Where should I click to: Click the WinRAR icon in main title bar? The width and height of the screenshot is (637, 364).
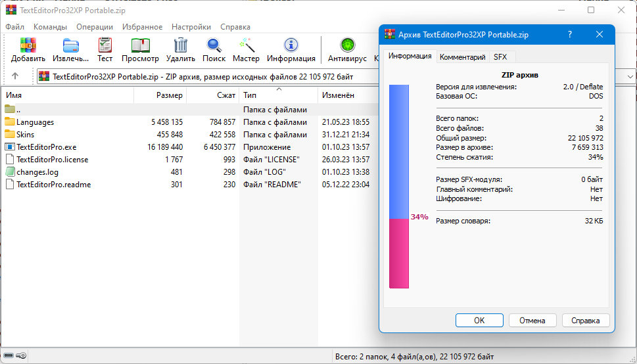point(11,10)
